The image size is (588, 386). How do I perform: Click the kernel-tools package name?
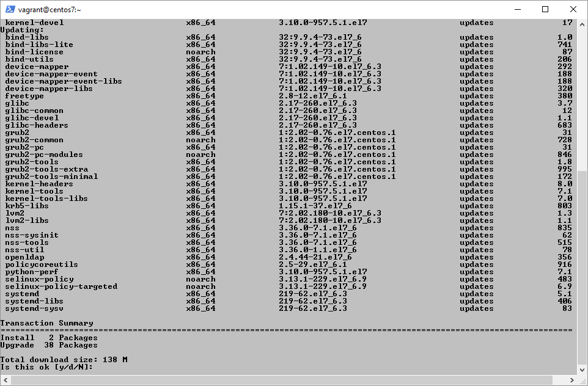tap(34, 191)
